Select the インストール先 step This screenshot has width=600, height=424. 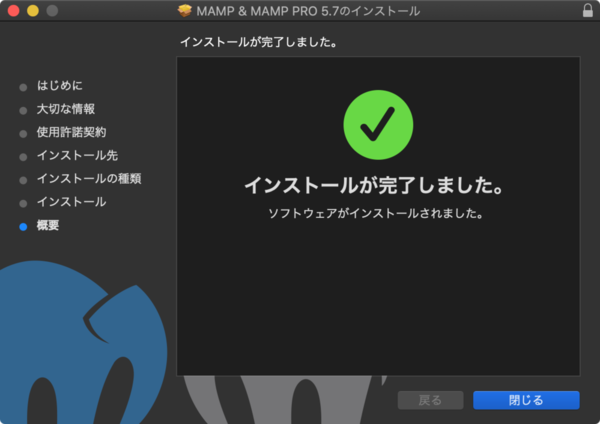pyautogui.click(x=77, y=155)
